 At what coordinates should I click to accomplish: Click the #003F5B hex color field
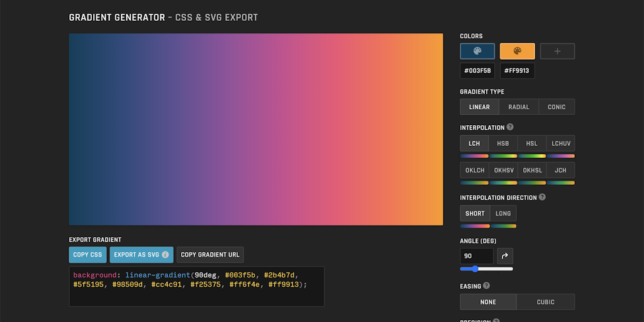pyautogui.click(x=477, y=71)
